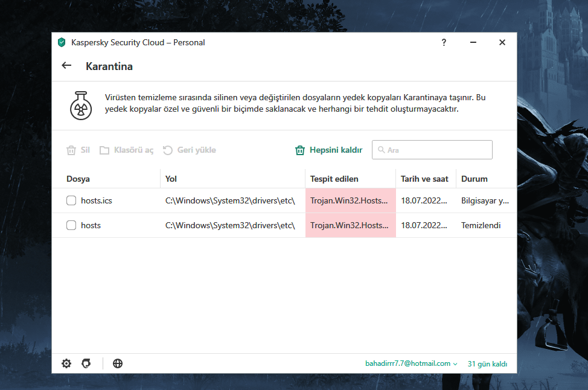The image size is (588, 390).
Task: Click the magnifier icon in search box
Action: 381,150
